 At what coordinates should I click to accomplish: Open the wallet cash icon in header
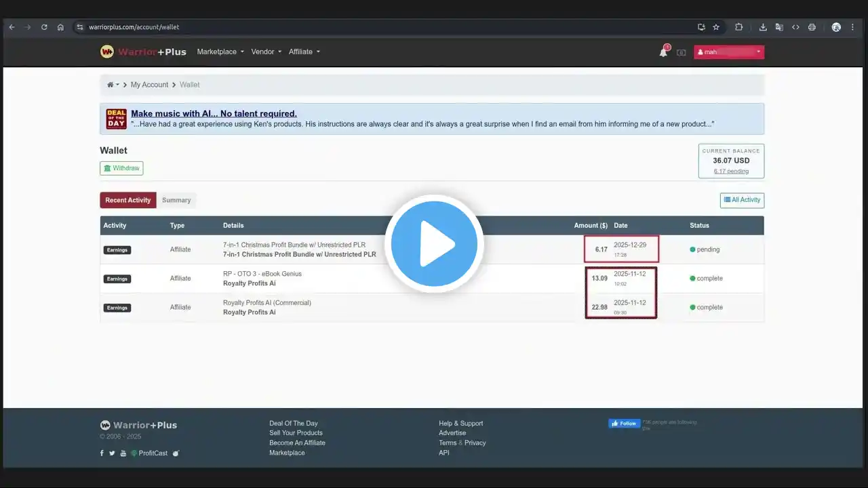point(681,52)
